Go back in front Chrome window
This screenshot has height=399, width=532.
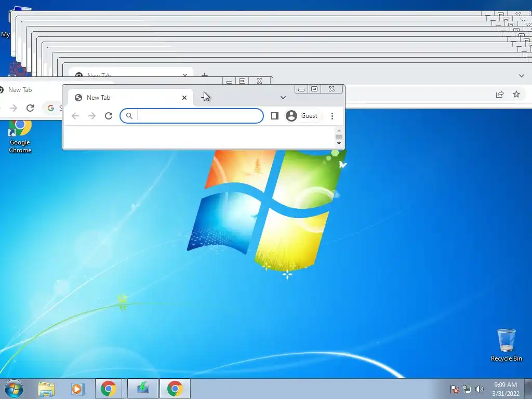click(x=75, y=116)
